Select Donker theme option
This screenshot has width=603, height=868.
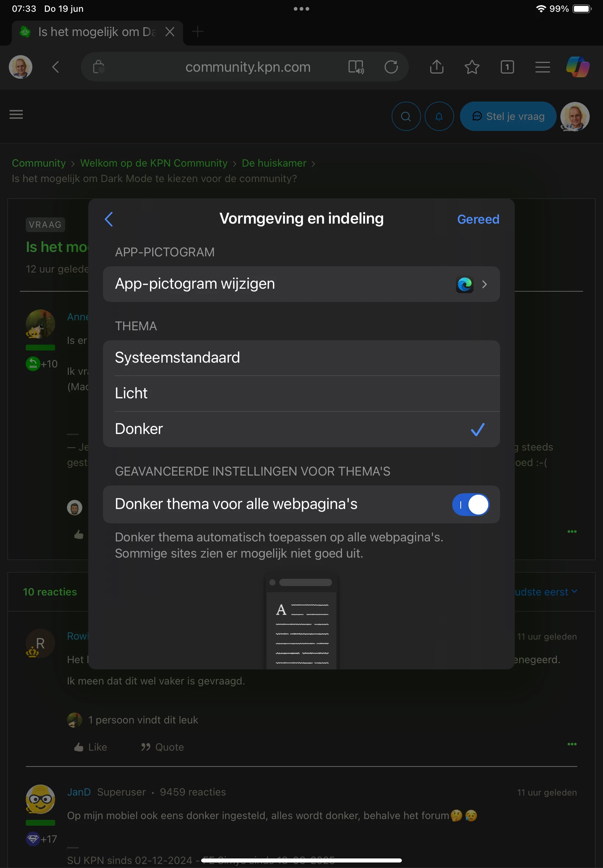[x=301, y=429]
